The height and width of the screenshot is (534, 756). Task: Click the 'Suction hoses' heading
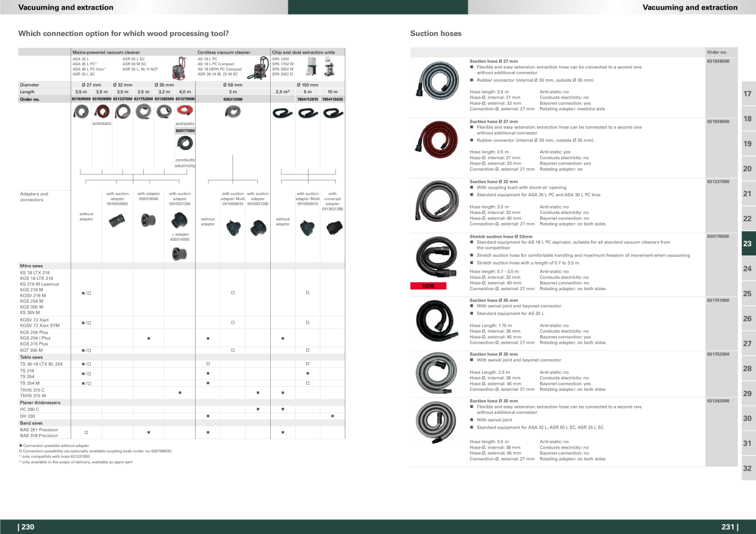pos(436,34)
